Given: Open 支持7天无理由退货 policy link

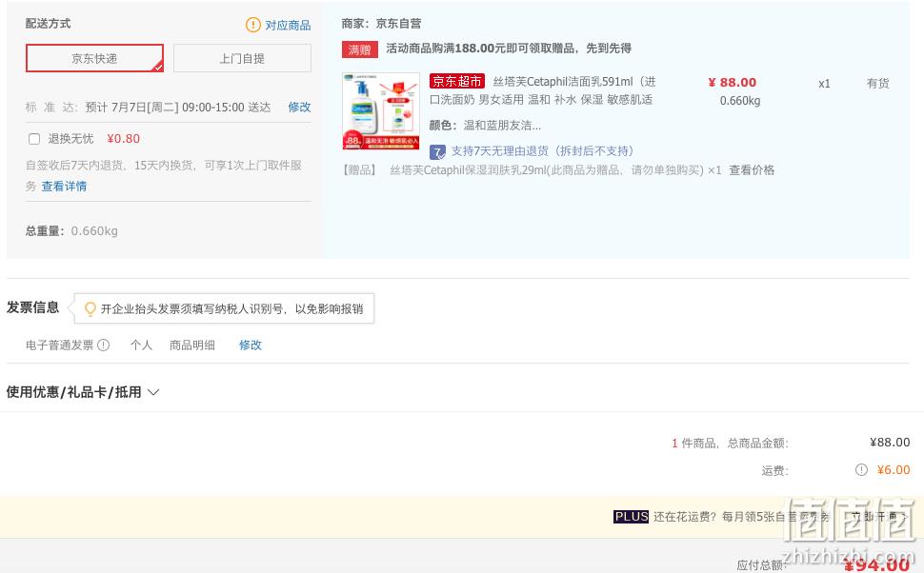Looking at the screenshot, I should [x=542, y=151].
